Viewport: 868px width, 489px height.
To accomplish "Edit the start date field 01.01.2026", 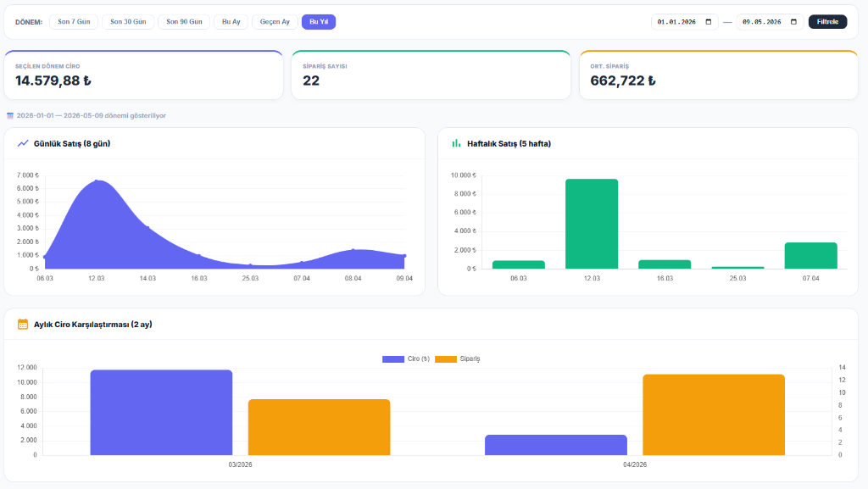I will pyautogui.click(x=685, y=21).
